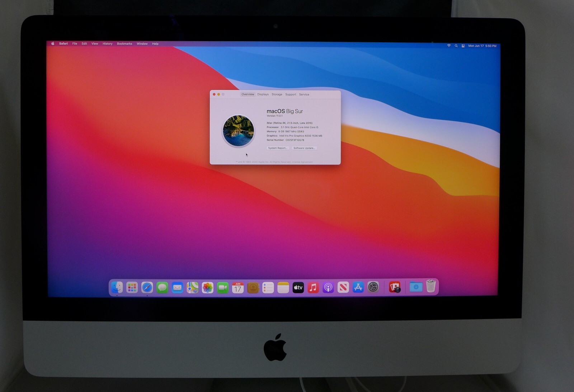Image resolution: width=574 pixels, height=392 pixels.
Task: Open the Mail app in the Dock
Action: (177, 287)
